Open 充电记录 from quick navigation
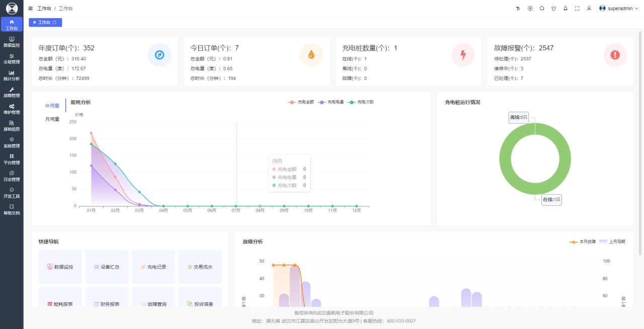Screen dimensions: 644x329 click(x=152, y=267)
